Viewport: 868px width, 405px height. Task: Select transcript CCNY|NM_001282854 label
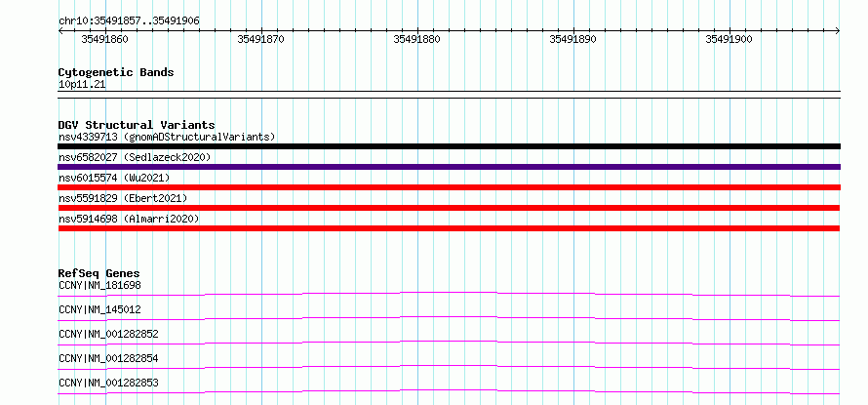pos(108,358)
